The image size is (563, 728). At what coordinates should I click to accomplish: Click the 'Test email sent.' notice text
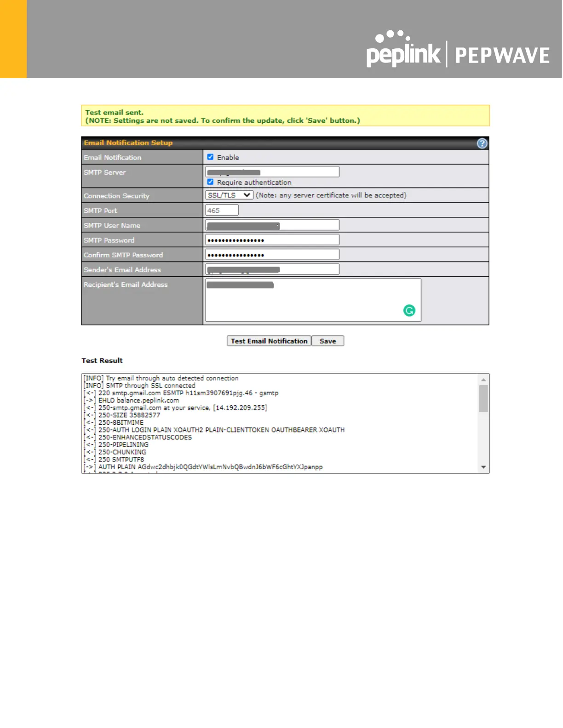[x=115, y=112]
